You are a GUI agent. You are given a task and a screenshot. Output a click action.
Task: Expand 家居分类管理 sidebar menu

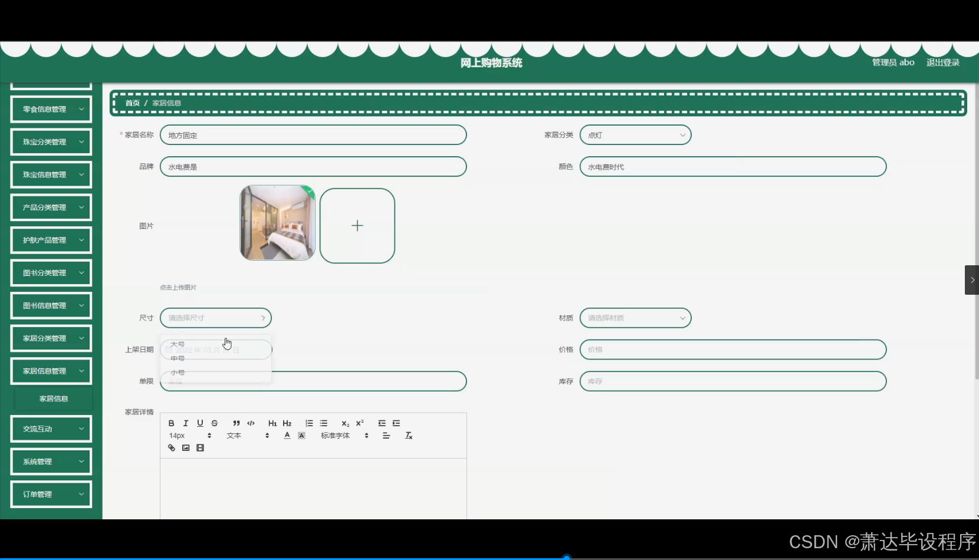[51, 338]
